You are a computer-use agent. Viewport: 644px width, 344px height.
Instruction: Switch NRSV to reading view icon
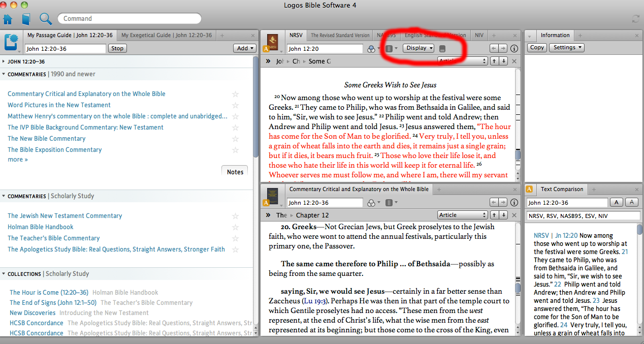[x=442, y=49]
